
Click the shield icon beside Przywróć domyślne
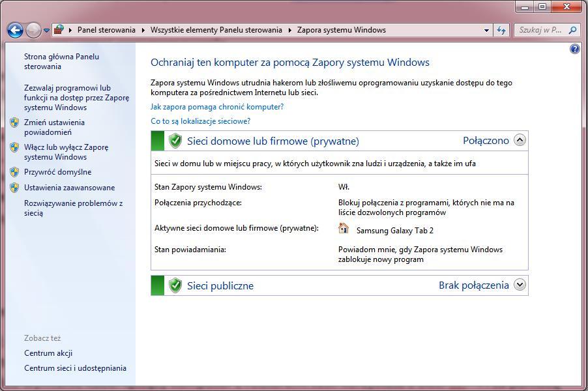click(14, 172)
